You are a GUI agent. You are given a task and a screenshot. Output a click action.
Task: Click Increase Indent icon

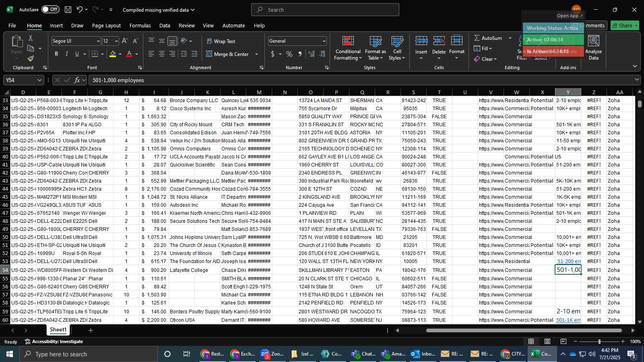point(194,54)
